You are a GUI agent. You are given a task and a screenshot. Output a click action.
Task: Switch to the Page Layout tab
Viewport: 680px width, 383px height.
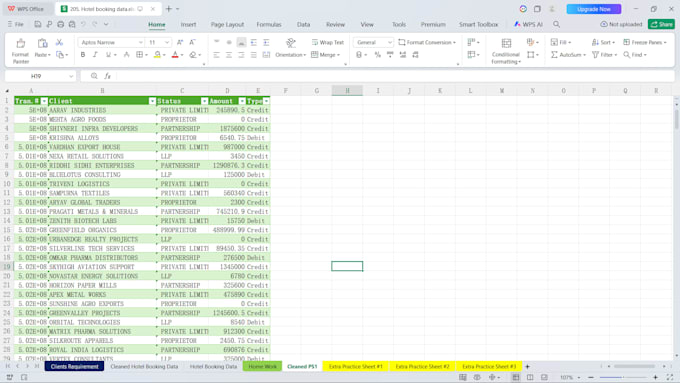point(227,24)
